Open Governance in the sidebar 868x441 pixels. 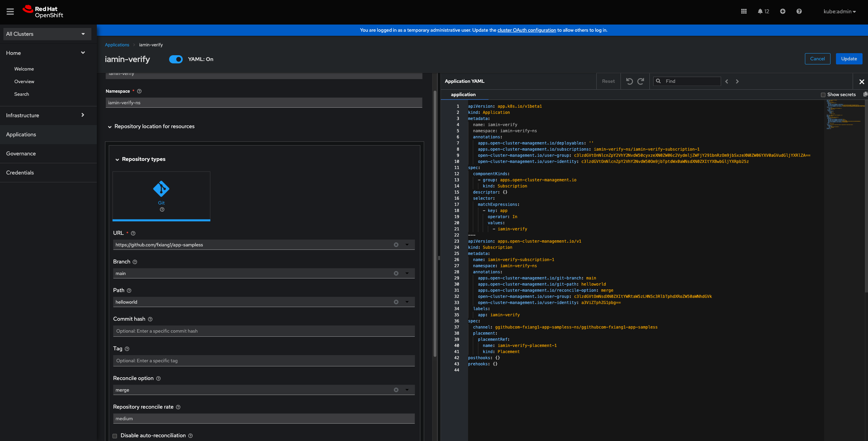[21, 154]
